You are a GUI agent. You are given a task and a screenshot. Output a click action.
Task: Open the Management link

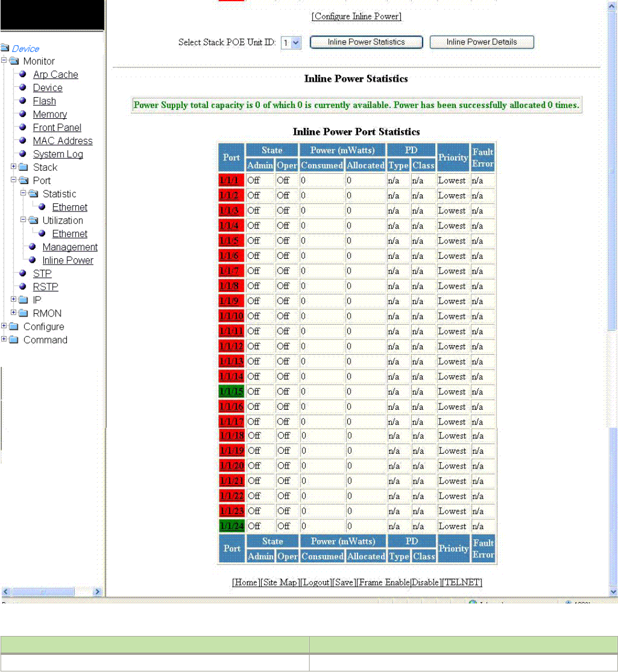click(70, 247)
